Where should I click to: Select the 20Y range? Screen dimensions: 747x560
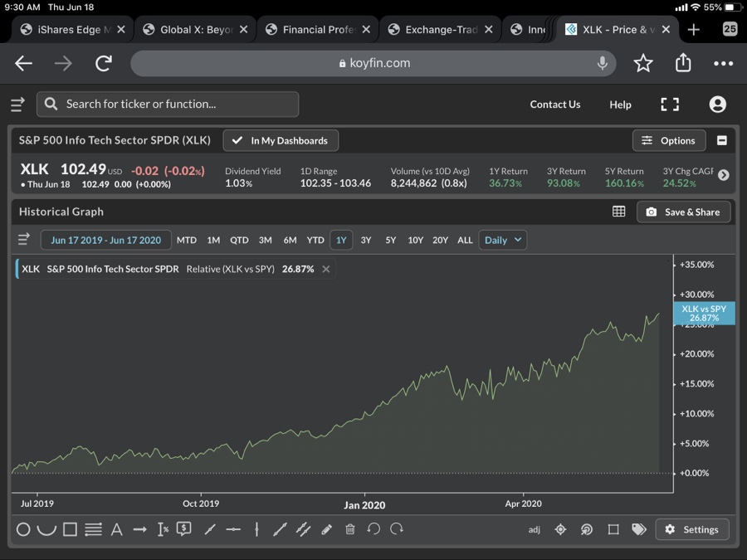click(440, 240)
